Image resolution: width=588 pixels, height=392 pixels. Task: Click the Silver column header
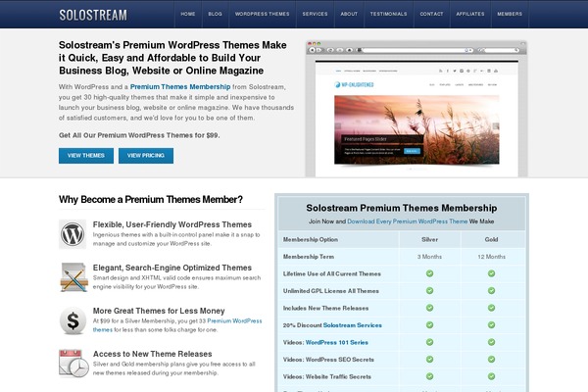pos(430,239)
